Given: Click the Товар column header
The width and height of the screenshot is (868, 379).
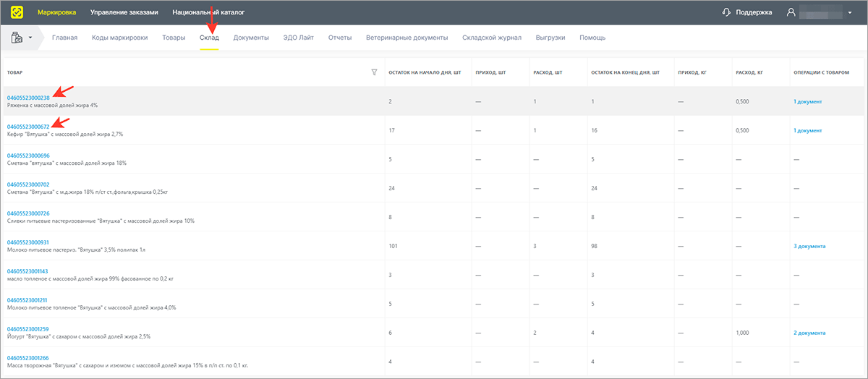Looking at the screenshot, I should (x=14, y=72).
